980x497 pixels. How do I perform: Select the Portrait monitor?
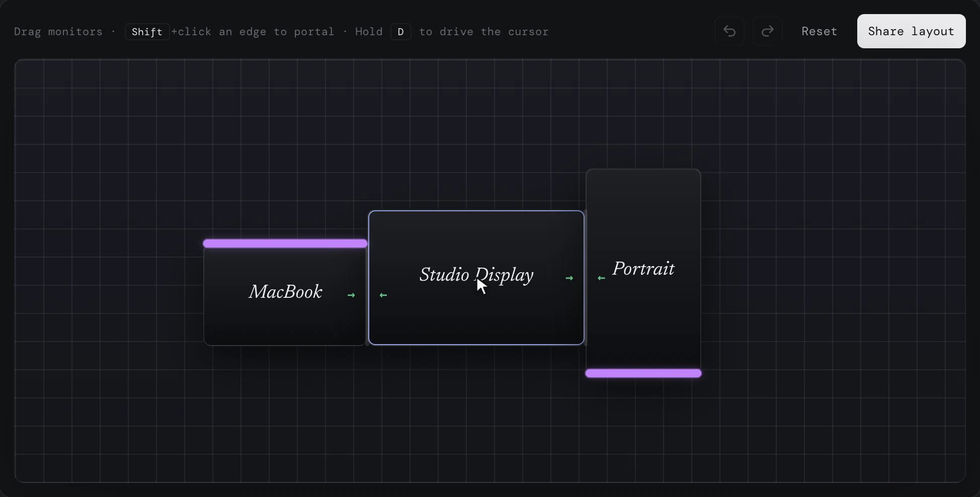(643, 272)
